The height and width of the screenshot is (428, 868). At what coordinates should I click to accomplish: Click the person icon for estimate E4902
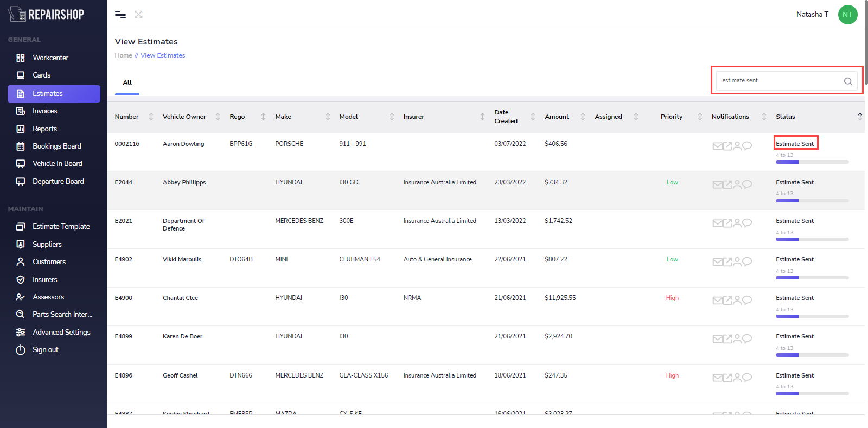[737, 261]
